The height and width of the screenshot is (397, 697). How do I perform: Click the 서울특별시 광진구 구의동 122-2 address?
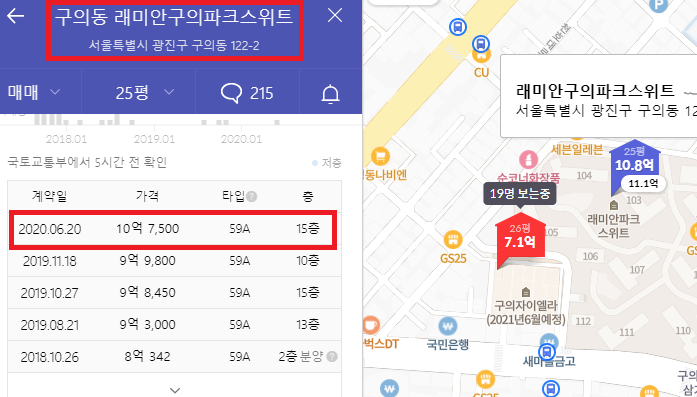click(x=174, y=45)
